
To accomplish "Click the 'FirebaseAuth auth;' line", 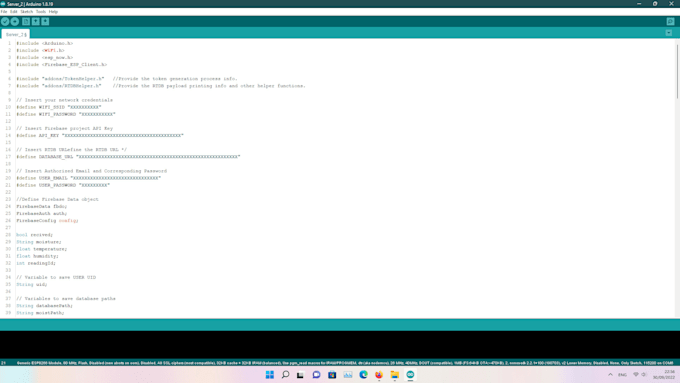I will coord(42,213).
